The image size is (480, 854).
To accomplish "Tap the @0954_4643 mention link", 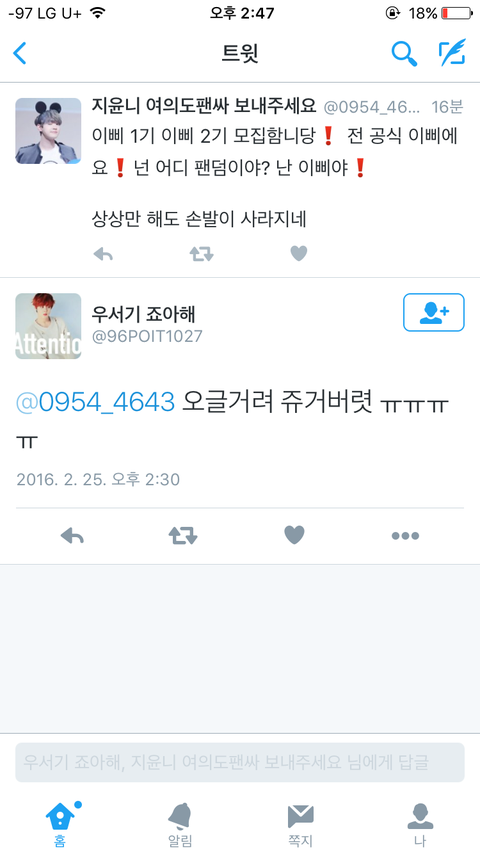I will [95, 402].
